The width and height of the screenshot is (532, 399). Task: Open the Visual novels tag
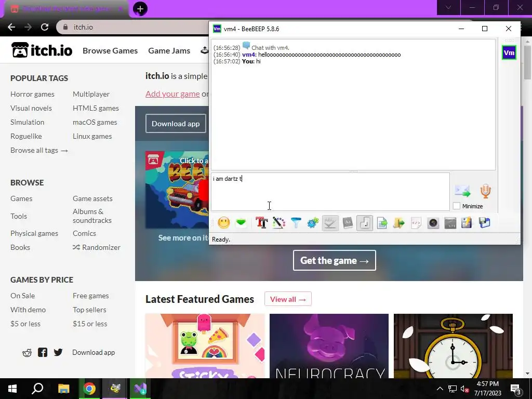(x=31, y=108)
